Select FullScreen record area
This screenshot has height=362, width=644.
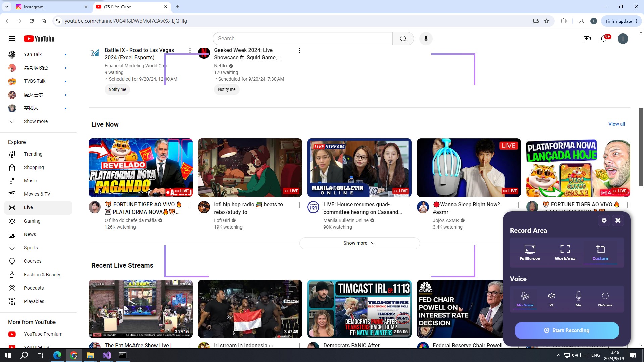pos(530,252)
